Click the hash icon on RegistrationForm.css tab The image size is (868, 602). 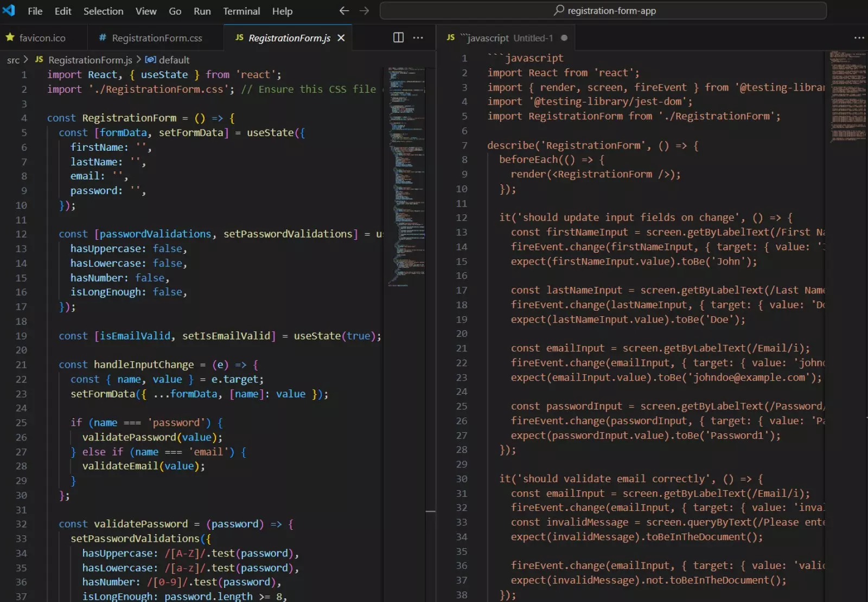[103, 37]
